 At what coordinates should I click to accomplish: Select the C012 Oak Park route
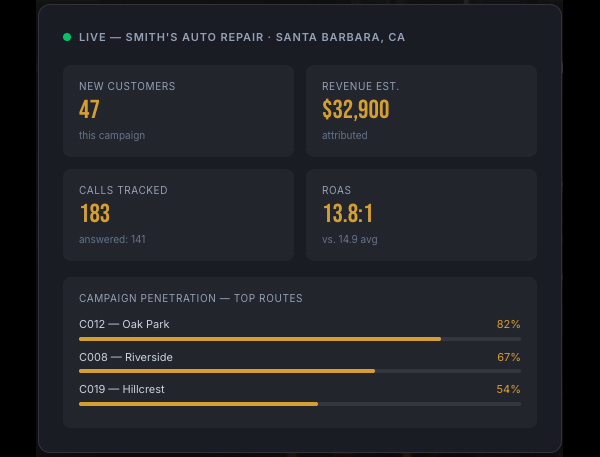pos(124,324)
